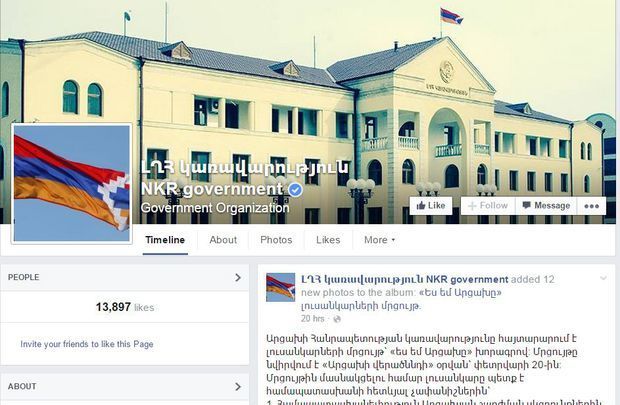Click the 13,897 likes count
620x405 pixels.
point(125,307)
